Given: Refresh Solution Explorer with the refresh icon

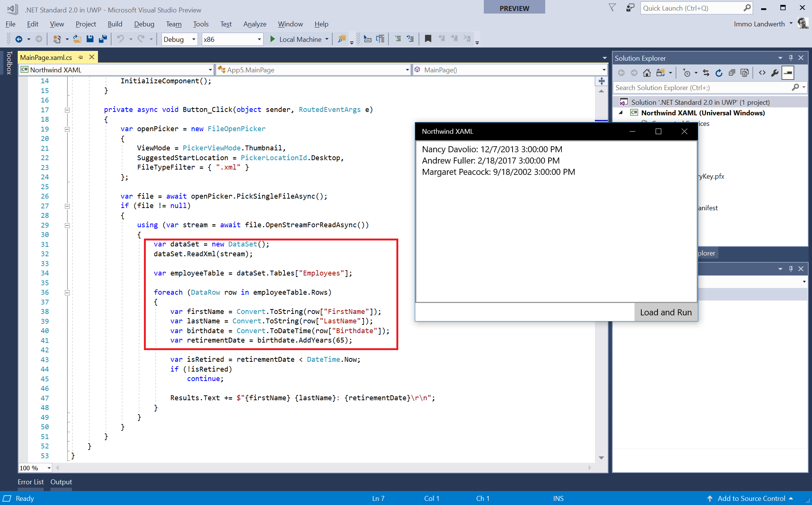Looking at the screenshot, I should tap(719, 73).
